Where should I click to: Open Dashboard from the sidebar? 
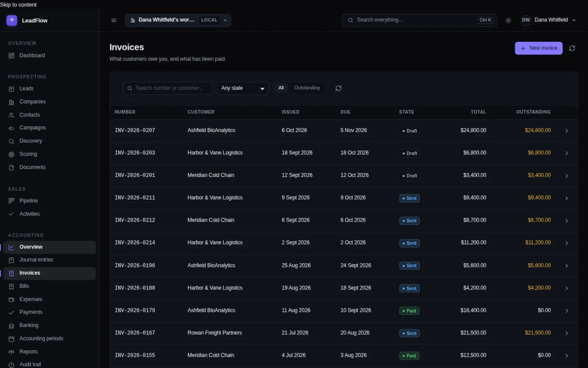[50, 56]
